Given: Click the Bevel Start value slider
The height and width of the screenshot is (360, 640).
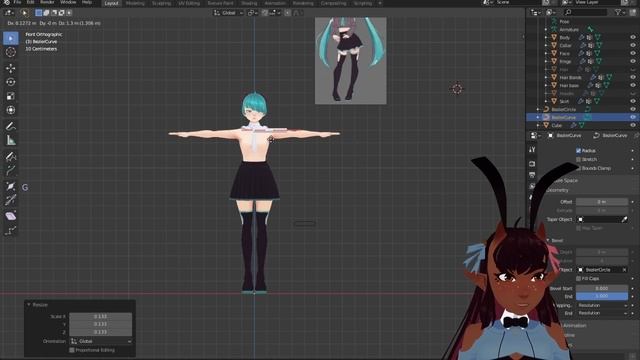Looking at the screenshot, I should tap(602, 288).
